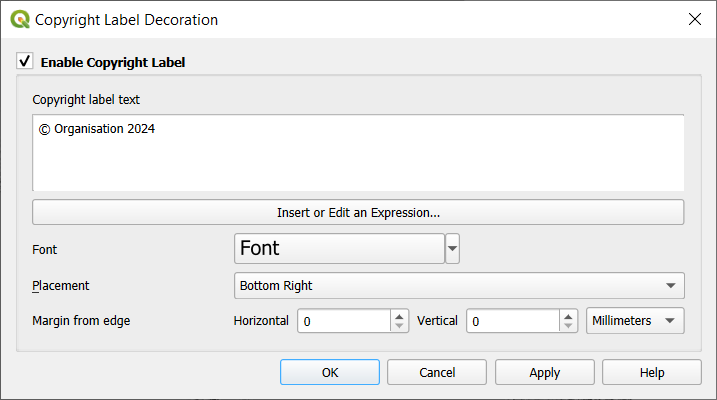Screen dimensions: 717x400
Task: Click the Horizontal margin value field
Action: tap(343, 321)
